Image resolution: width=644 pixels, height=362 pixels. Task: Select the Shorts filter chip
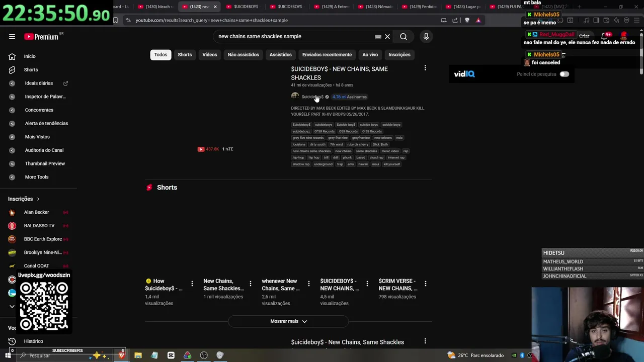(185, 55)
